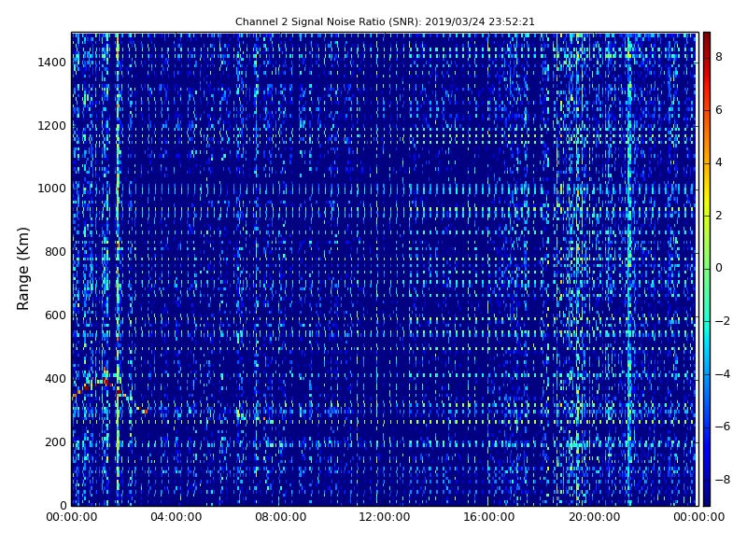Click the 16:00:00 time axis label
The width and height of the screenshot is (747, 560).
(488, 517)
